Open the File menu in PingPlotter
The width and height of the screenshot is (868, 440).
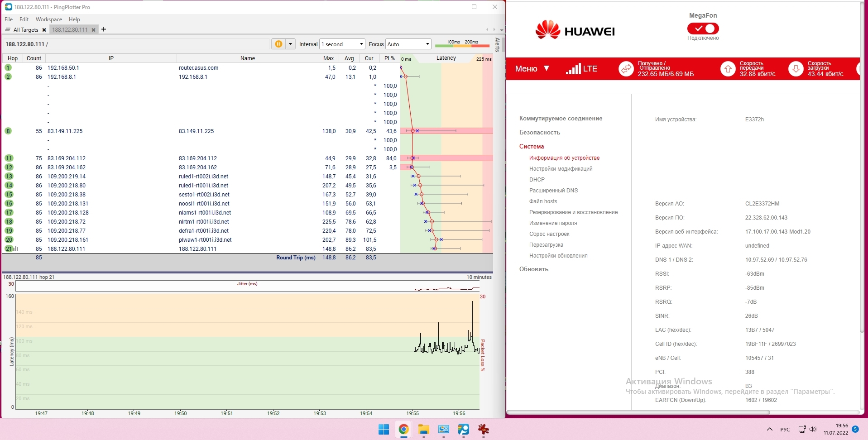click(9, 19)
